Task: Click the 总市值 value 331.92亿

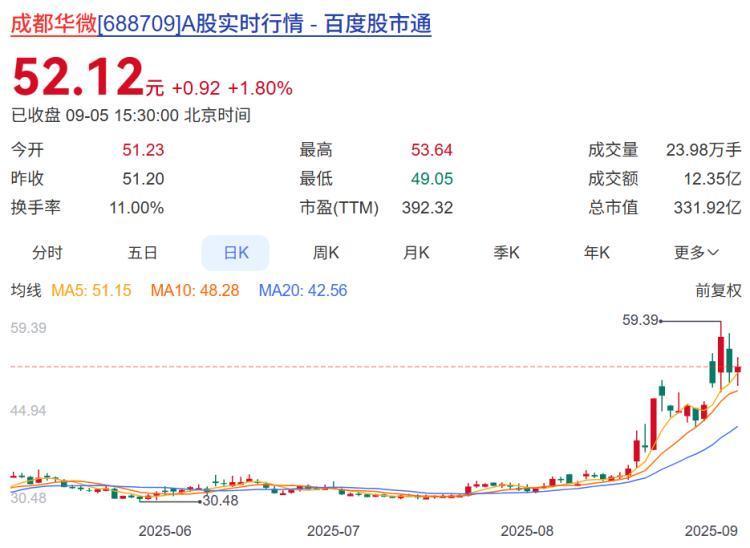Action: (707, 208)
